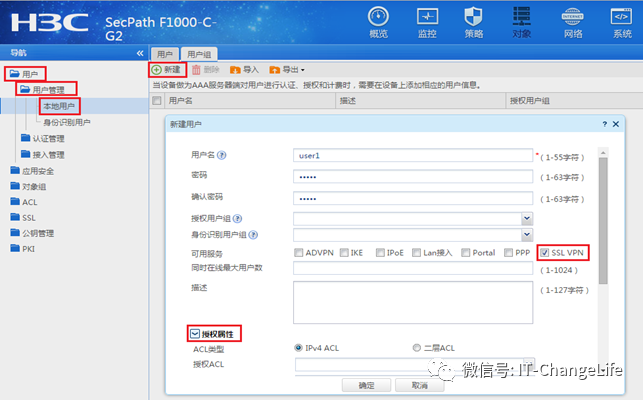Click the dialog vertical scrollbar thumb
This screenshot has height=400, width=643.
pyautogui.click(x=603, y=221)
